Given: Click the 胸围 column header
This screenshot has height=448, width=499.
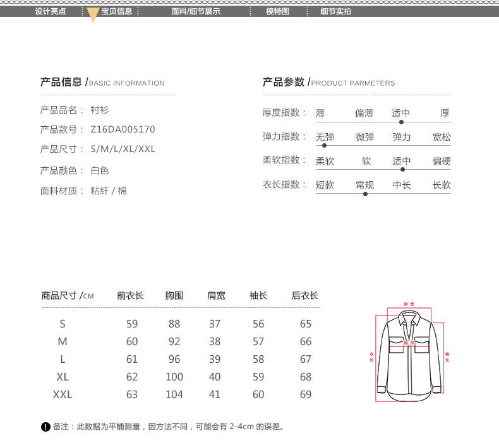Looking at the screenshot, I should pos(174,295).
